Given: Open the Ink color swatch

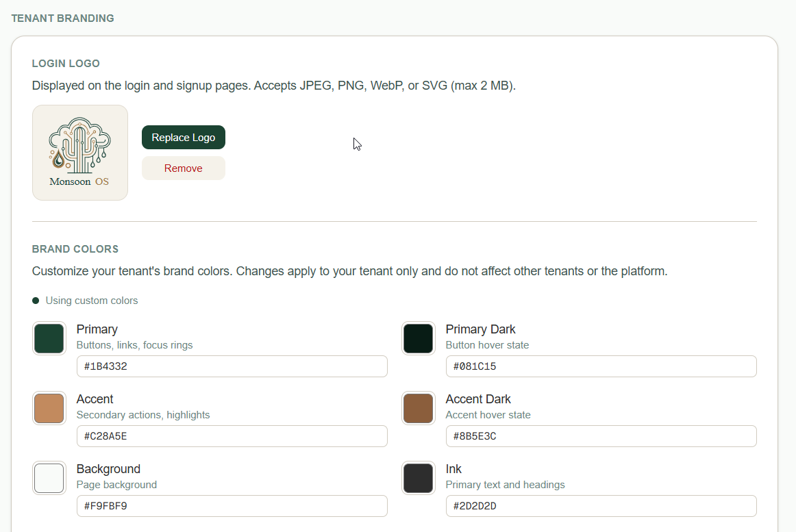Looking at the screenshot, I should tap(418, 477).
